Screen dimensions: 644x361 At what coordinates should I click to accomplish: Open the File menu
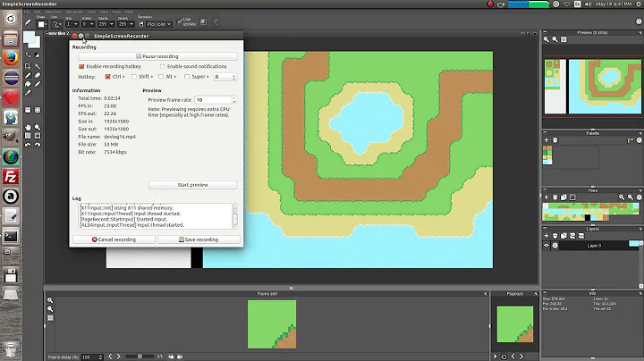27,12
